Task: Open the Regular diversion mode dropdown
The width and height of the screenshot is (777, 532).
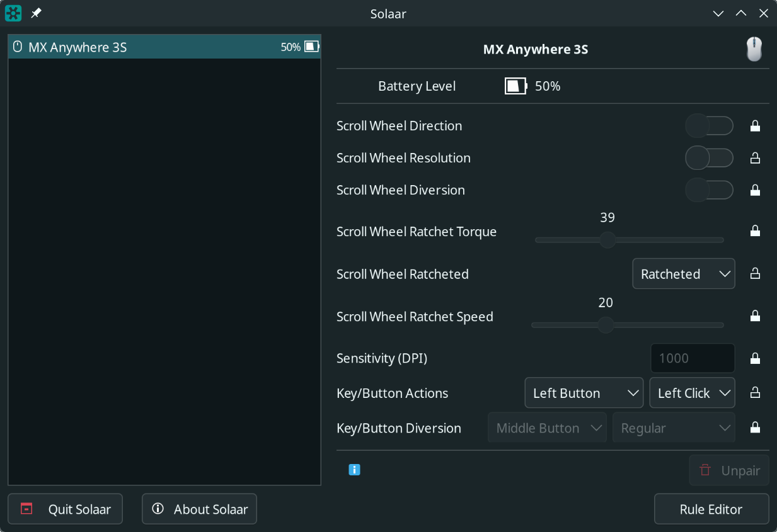Action: pyautogui.click(x=674, y=428)
